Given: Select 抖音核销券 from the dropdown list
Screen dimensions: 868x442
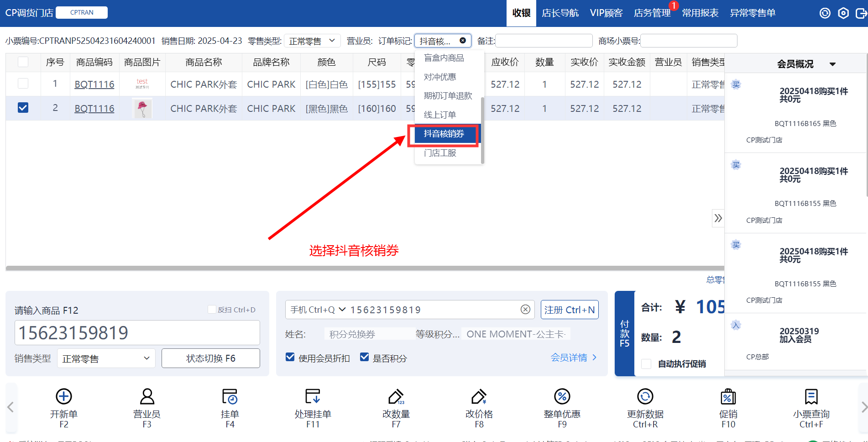Looking at the screenshot, I should 444,134.
